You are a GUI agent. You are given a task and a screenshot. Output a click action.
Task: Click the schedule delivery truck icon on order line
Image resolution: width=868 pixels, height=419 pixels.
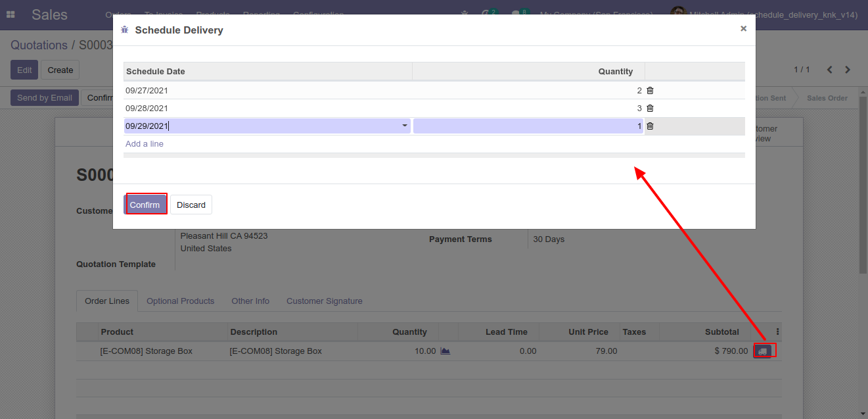coord(762,351)
